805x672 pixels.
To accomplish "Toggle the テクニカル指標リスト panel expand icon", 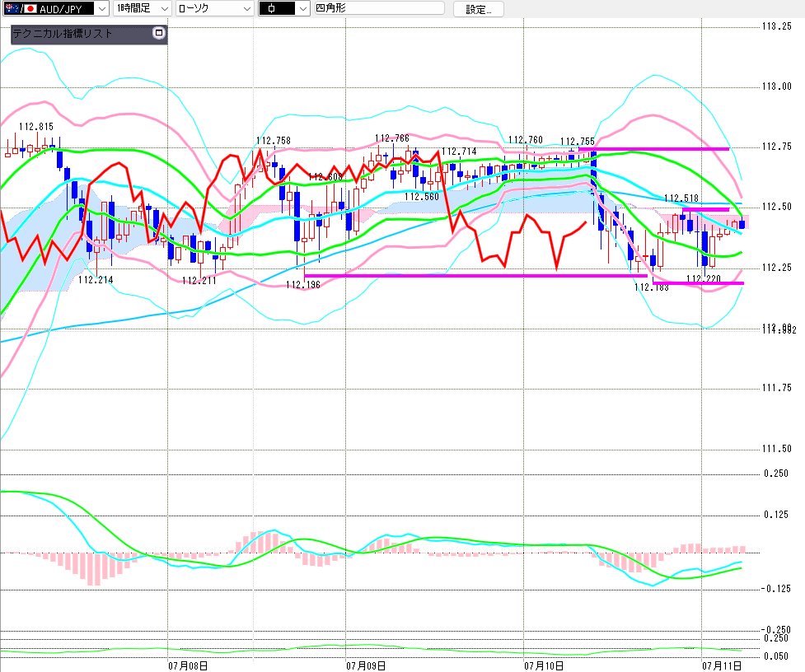I will click(159, 33).
